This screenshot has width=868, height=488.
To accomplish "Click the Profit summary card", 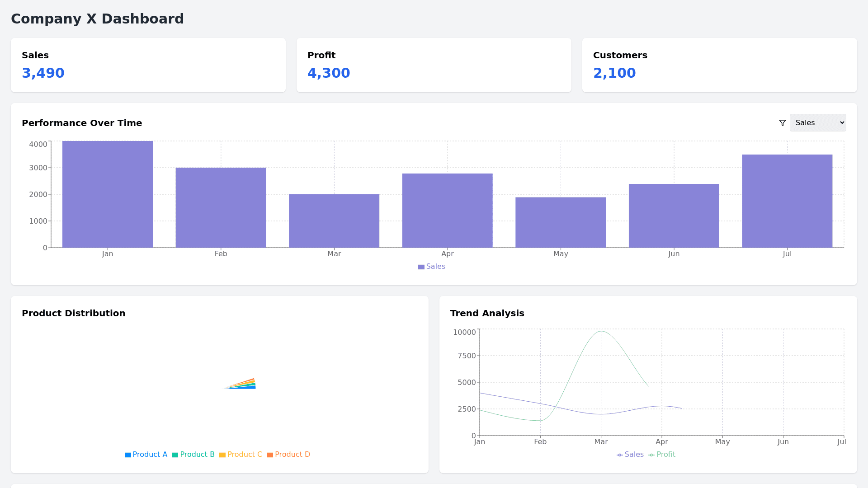I will click(434, 65).
